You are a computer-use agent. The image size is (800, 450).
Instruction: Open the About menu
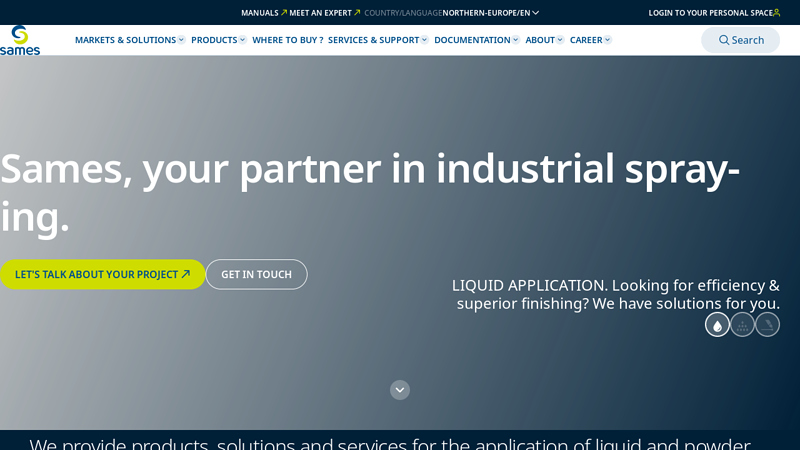point(544,40)
